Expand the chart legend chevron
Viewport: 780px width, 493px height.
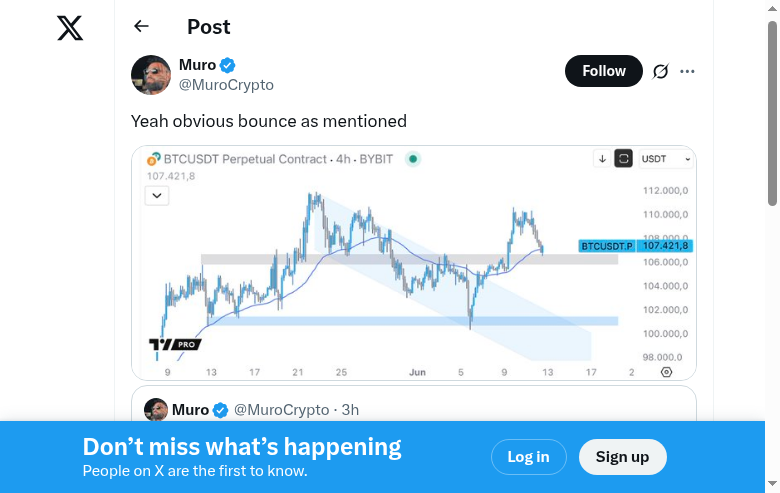157,196
